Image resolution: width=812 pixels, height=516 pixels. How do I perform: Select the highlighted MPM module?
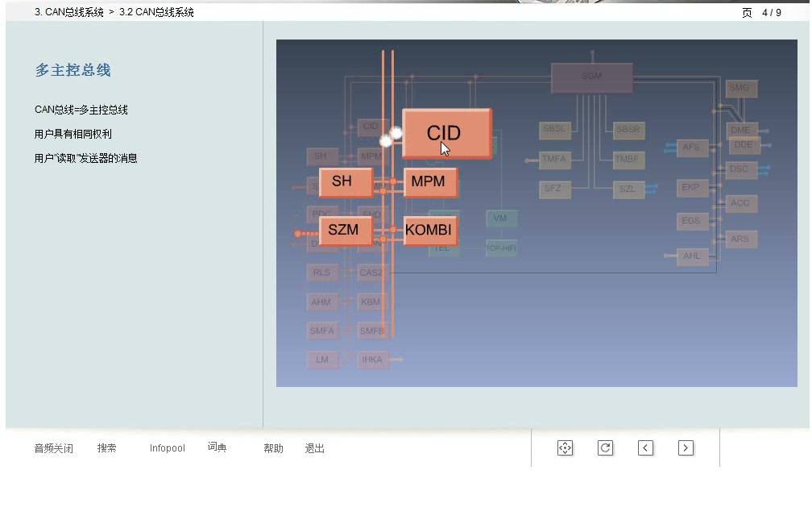pyautogui.click(x=430, y=182)
